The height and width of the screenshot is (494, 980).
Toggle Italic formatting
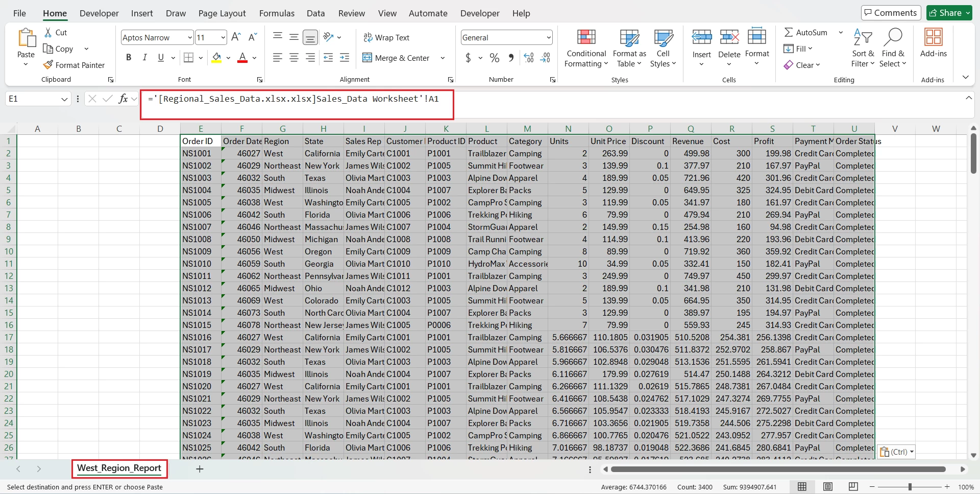(x=144, y=58)
